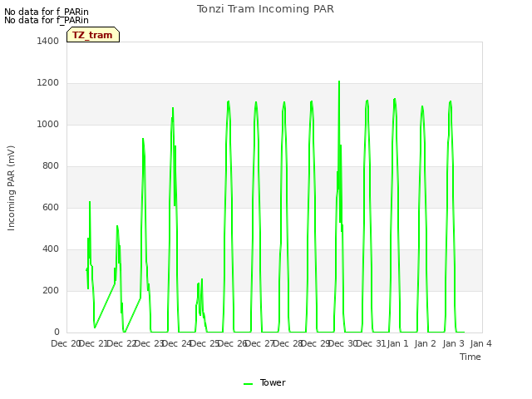
Task: Click the Tower legend green line swatch
Action: click(248, 384)
